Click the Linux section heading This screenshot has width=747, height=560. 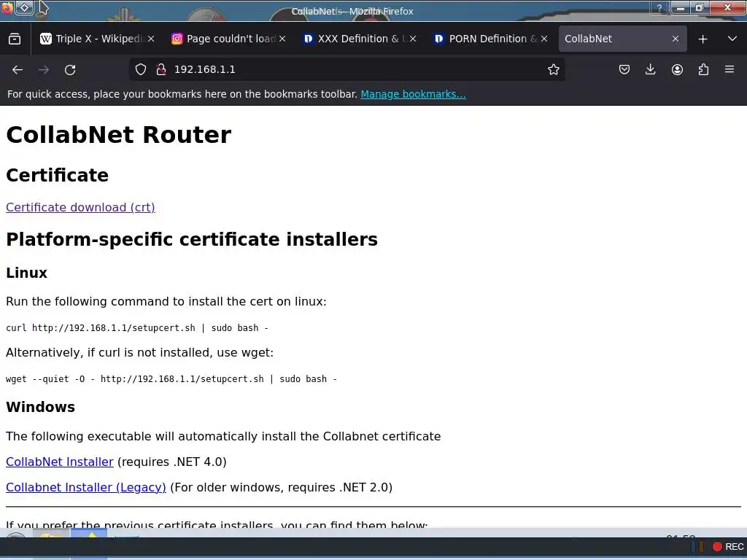27,273
